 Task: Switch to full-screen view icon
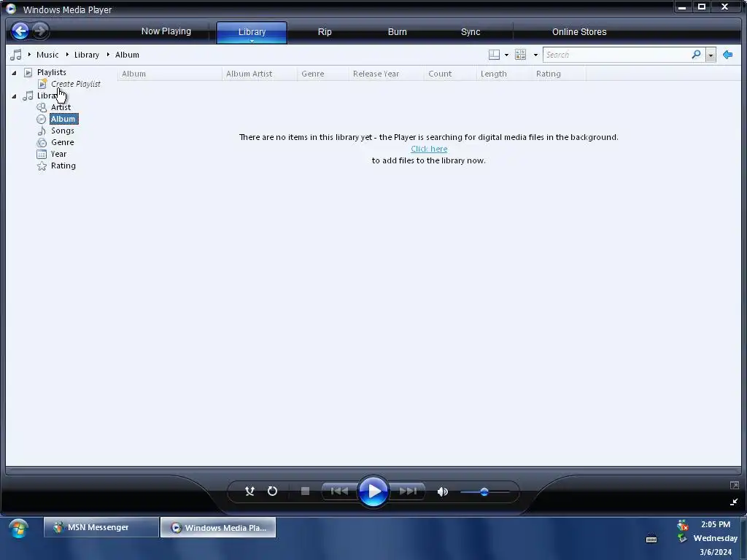(x=734, y=485)
